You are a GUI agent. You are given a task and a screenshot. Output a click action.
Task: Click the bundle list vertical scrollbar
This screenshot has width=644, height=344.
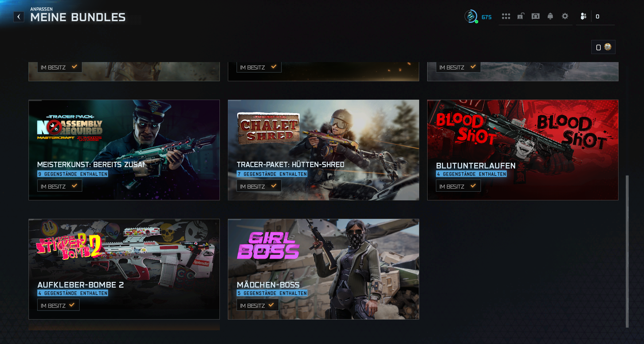coord(627,251)
